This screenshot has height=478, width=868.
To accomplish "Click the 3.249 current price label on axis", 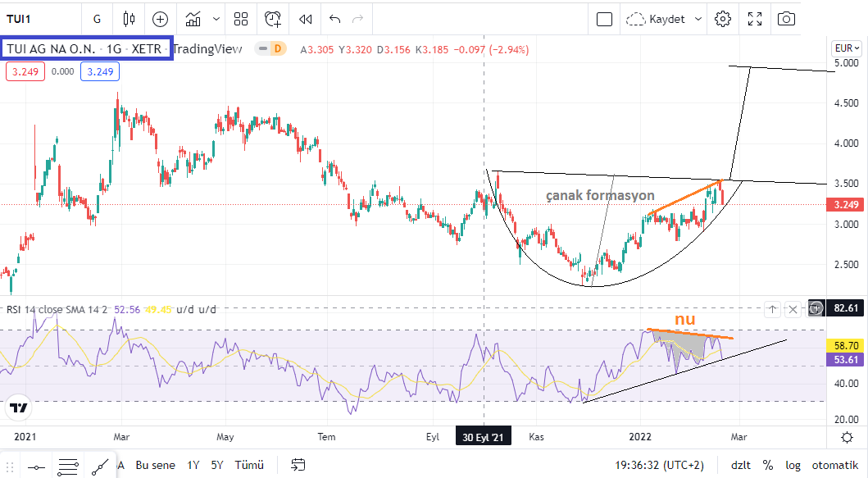I will click(845, 204).
